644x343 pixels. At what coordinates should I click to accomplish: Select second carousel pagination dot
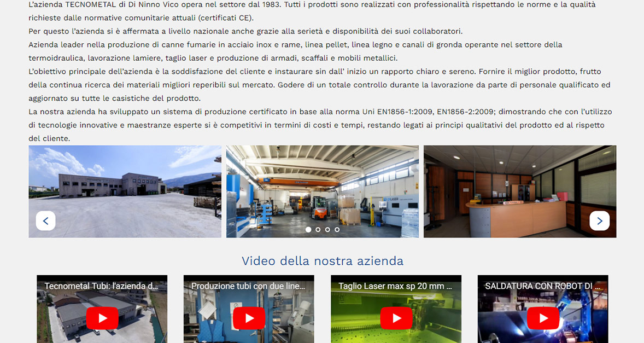pos(318,230)
